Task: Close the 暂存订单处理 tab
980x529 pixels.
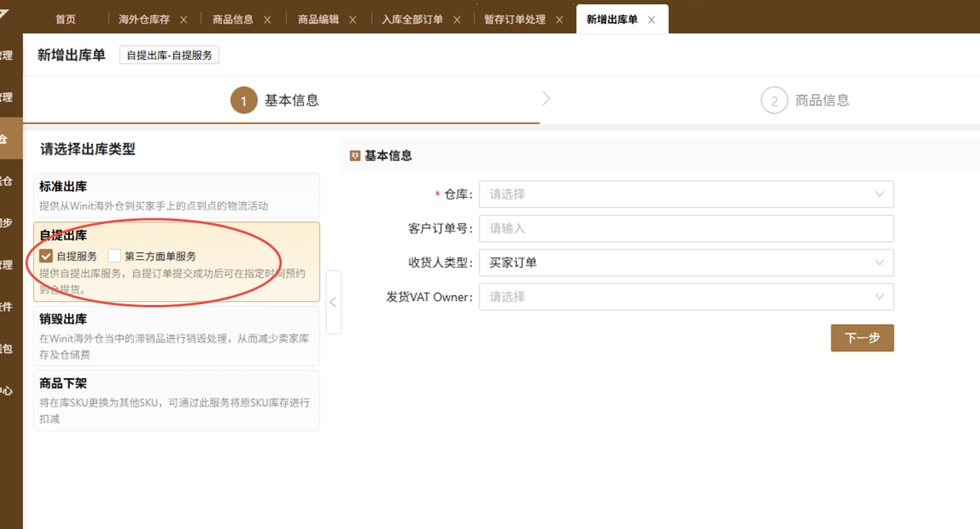Action: pyautogui.click(x=559, y=20)
